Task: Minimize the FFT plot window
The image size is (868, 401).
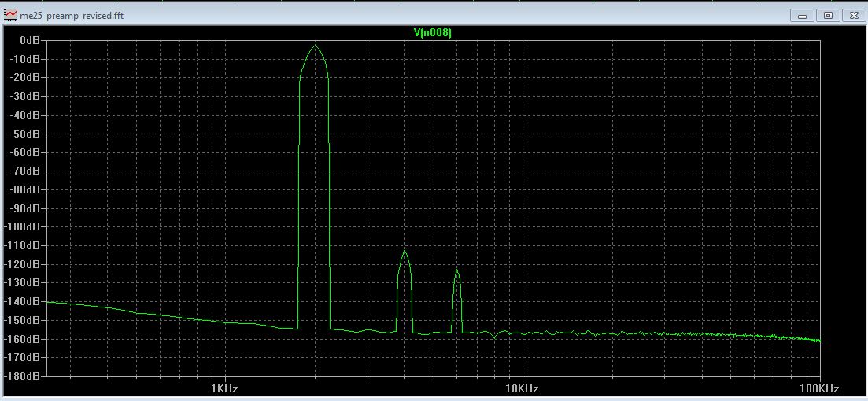Action: pos(802,16)
